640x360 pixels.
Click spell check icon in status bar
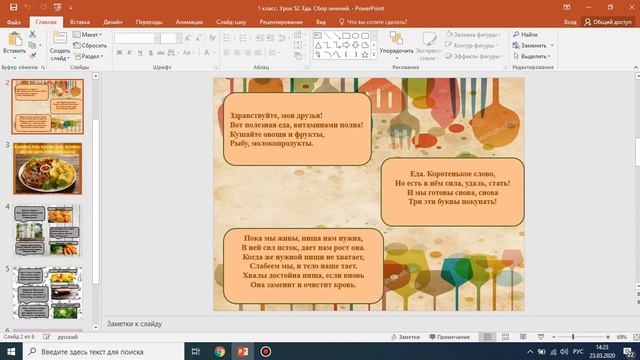click(47, 337)
